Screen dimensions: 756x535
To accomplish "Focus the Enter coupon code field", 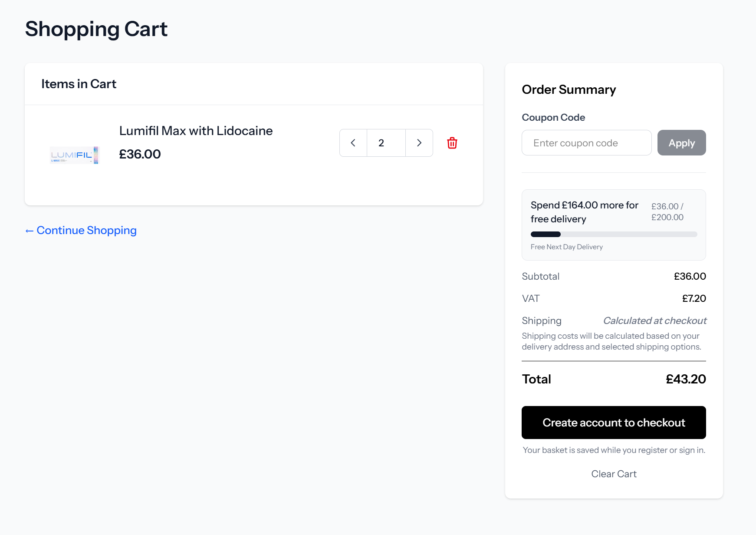I will click(x=586, y=143).
